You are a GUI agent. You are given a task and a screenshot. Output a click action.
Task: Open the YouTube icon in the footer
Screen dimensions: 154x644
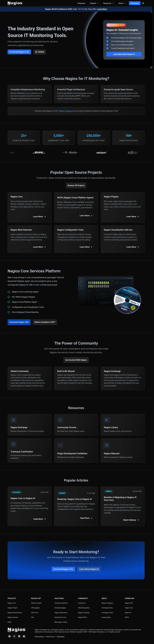point(24,636)
